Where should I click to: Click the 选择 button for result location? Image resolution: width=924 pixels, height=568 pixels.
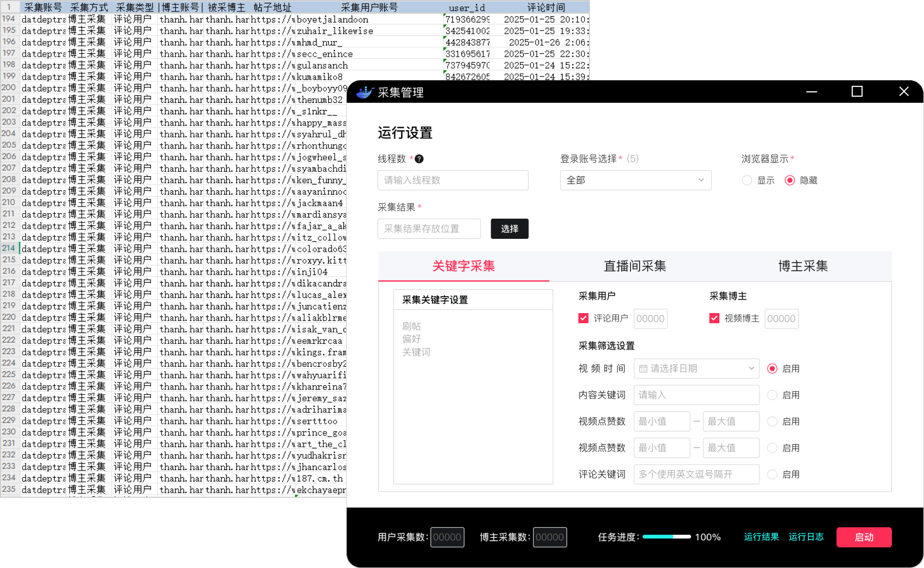(x=509, y=229)
